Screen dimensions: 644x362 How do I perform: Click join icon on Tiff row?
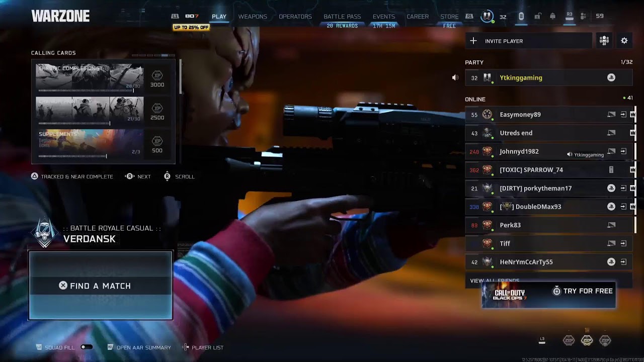click(623, 244)
